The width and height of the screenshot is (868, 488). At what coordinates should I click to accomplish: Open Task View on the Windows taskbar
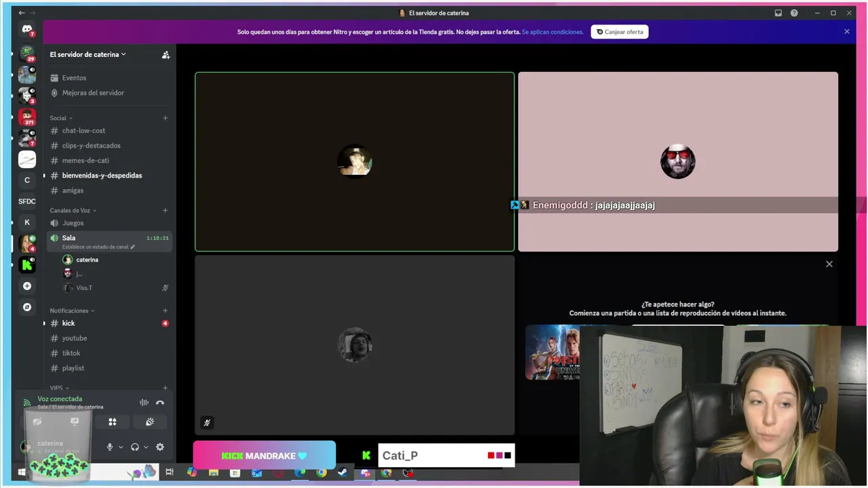click(170, 472)
